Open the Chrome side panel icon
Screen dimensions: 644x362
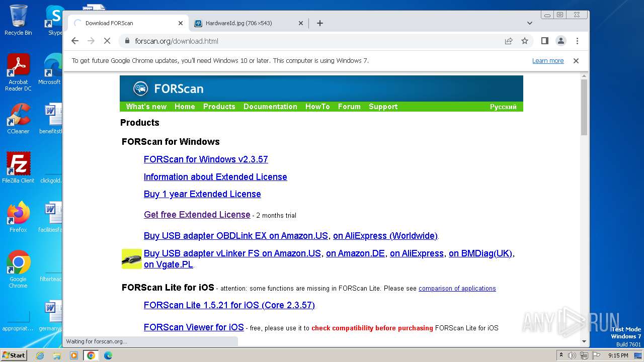click(x=544, y=41)
